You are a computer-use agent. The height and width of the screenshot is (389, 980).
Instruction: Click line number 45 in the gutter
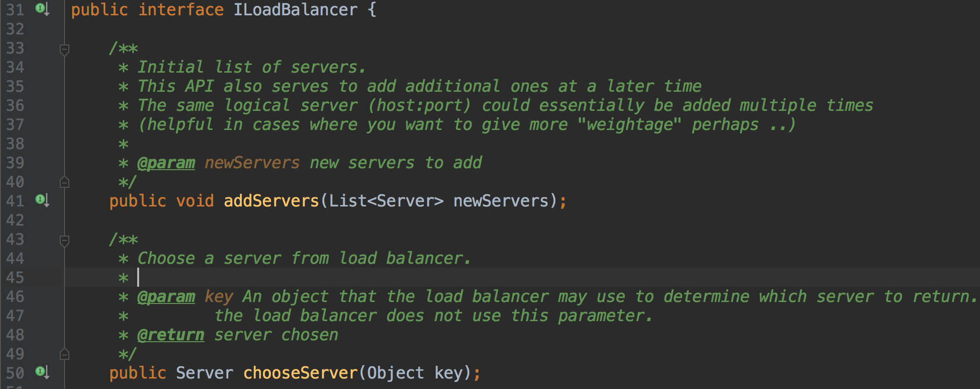[x=15, y=278]
